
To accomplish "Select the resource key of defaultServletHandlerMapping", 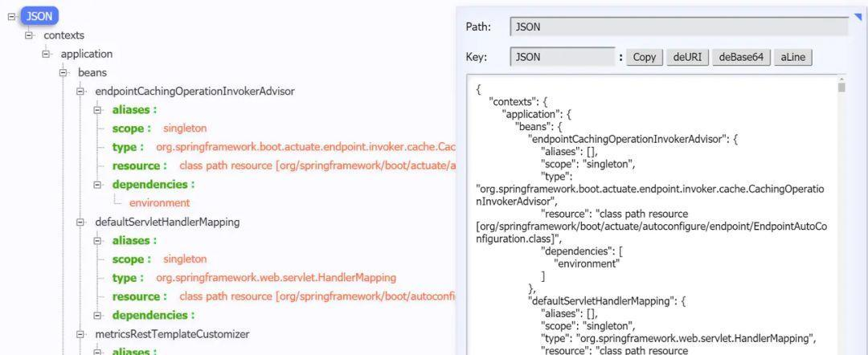I will click(x=140, y=296).
